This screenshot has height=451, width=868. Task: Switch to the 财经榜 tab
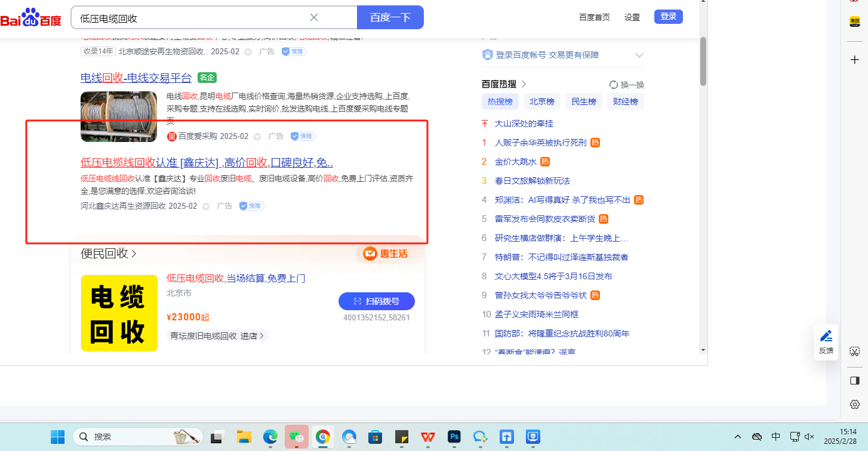[626, 101]
